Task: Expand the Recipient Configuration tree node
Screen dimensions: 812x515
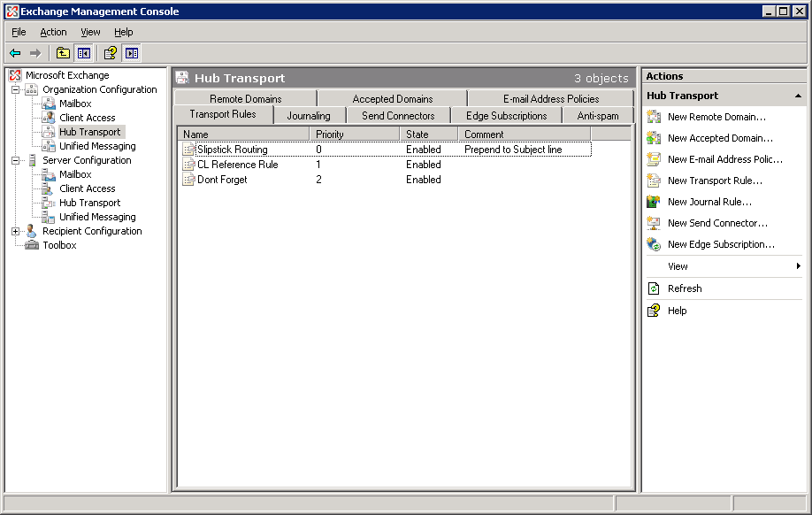Action: pyautogui.click(x=16, y=232)
